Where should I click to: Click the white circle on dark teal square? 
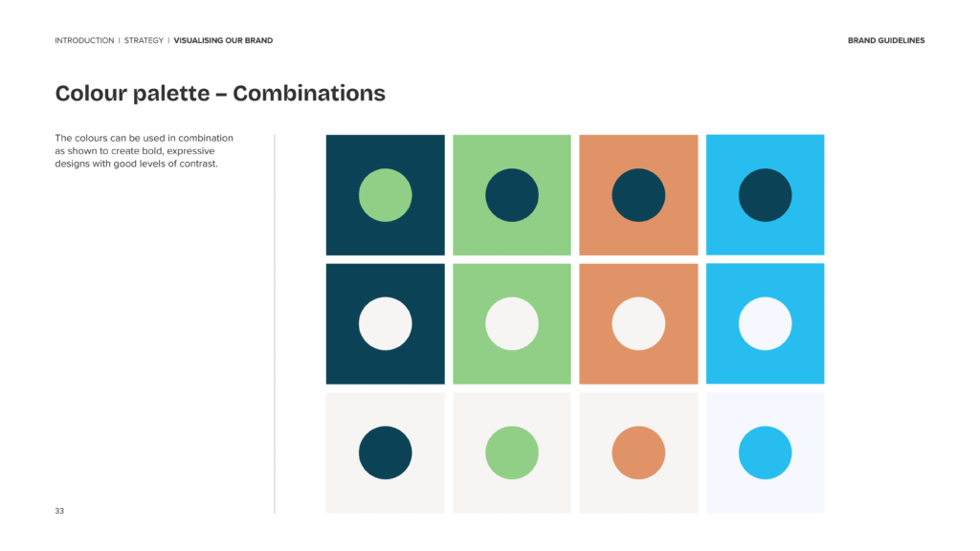[385, 323]
